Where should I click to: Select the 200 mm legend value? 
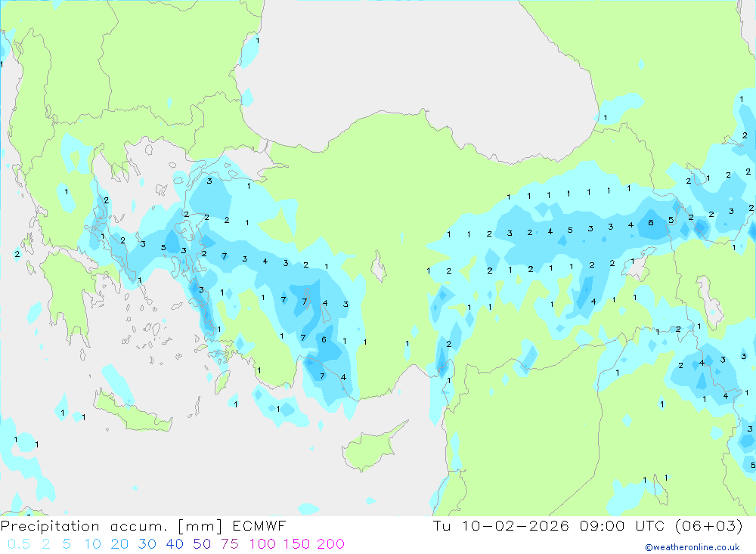coord(331,544)
